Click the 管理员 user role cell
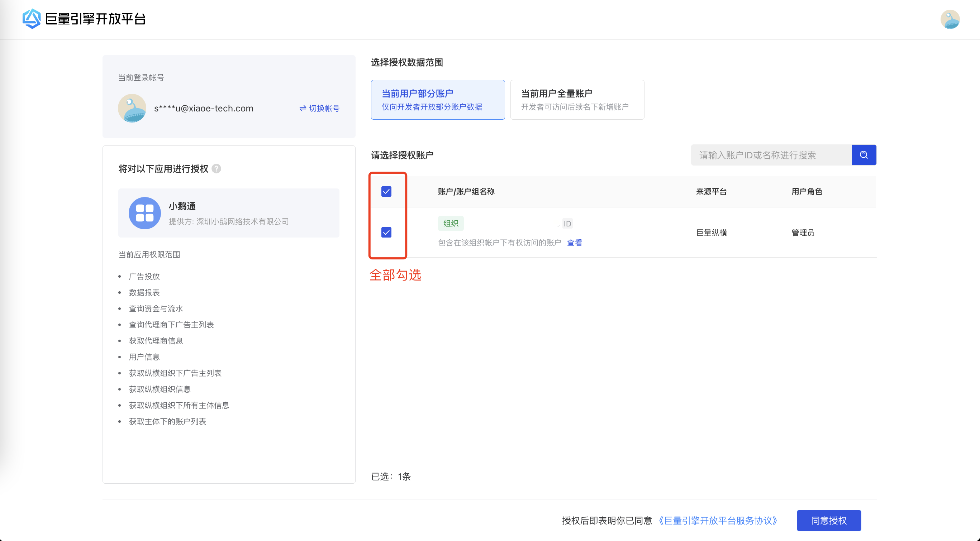The height and width of the screenshot is (541, 980). coord(803,233)
